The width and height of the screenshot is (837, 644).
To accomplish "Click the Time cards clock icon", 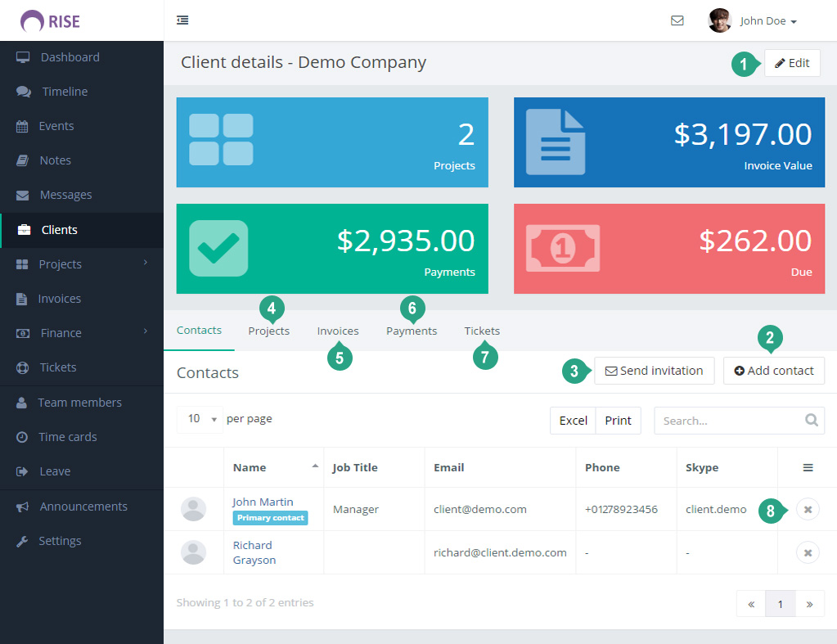I will click(22, 437).
